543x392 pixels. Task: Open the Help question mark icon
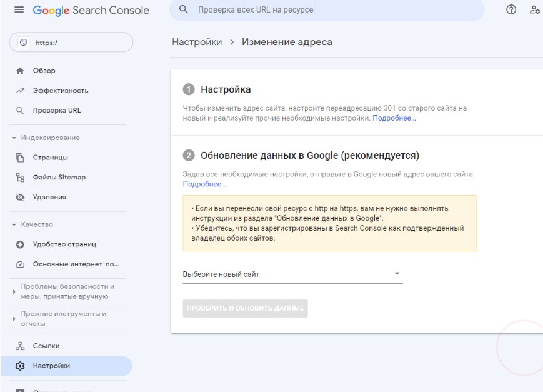(511, 9)
